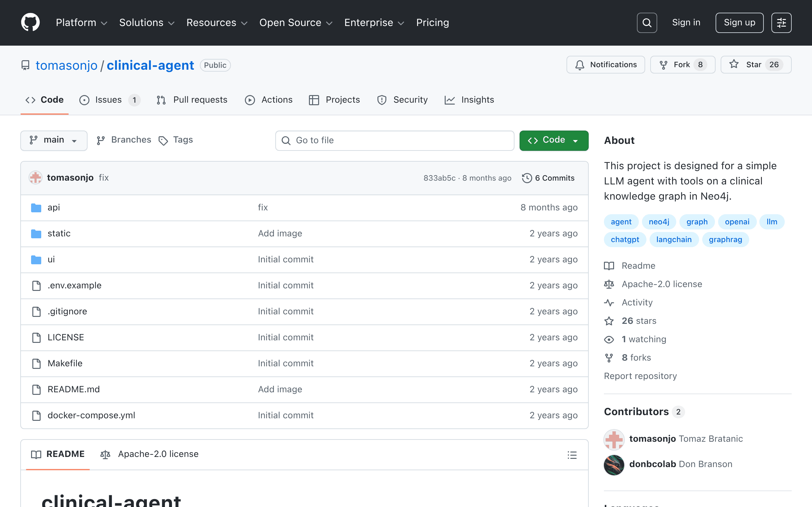Click the README outline list icon
Image resolution: width=812 pixels, height=507 pixels.
[572, 455]
